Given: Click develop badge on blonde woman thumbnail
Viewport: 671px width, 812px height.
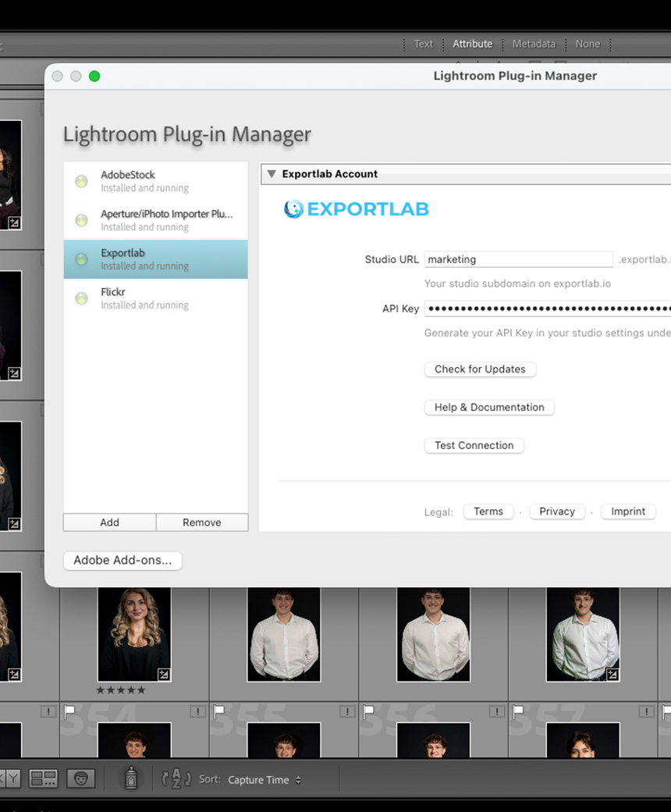Looking at the screenshot, I should [164, 675].
